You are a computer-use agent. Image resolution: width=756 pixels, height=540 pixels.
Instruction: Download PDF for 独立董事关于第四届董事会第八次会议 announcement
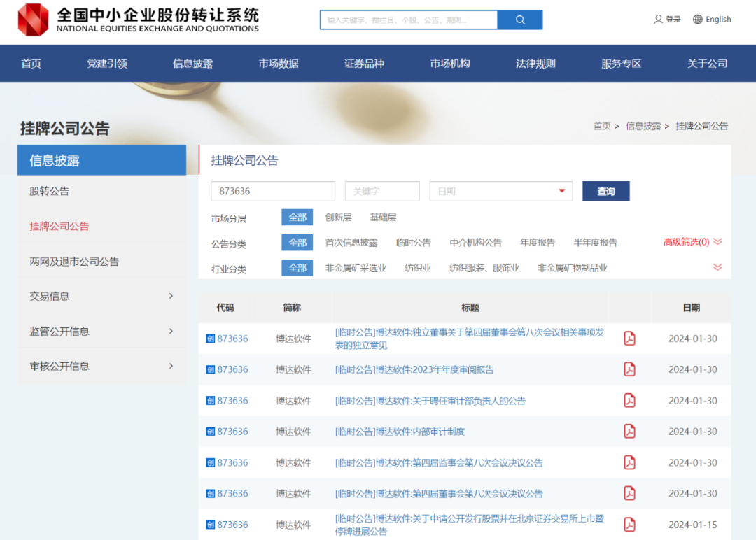click(x=629, y=339)
